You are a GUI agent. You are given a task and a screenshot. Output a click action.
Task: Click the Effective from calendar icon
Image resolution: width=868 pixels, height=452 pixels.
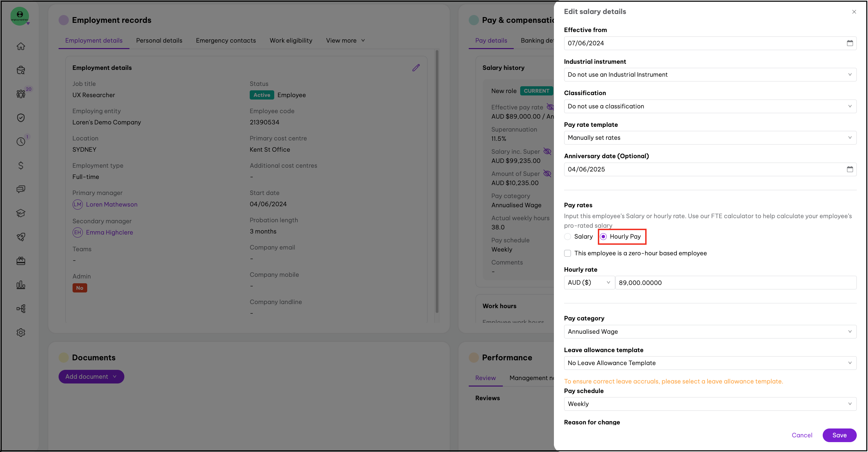point(850,43)
